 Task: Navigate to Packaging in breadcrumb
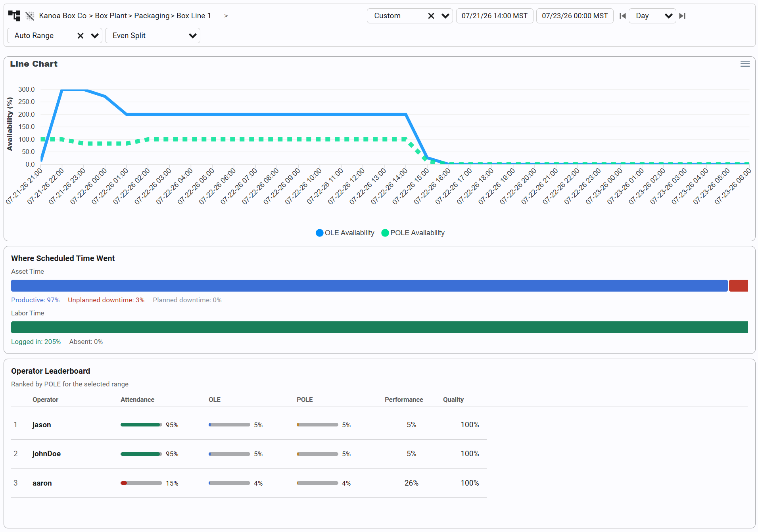click(152, 16)
